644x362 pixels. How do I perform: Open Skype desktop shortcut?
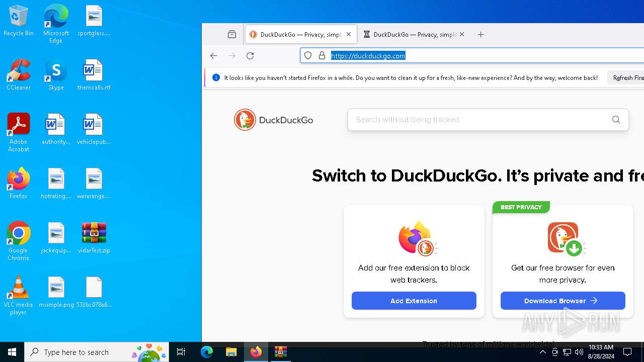(56, 75)
